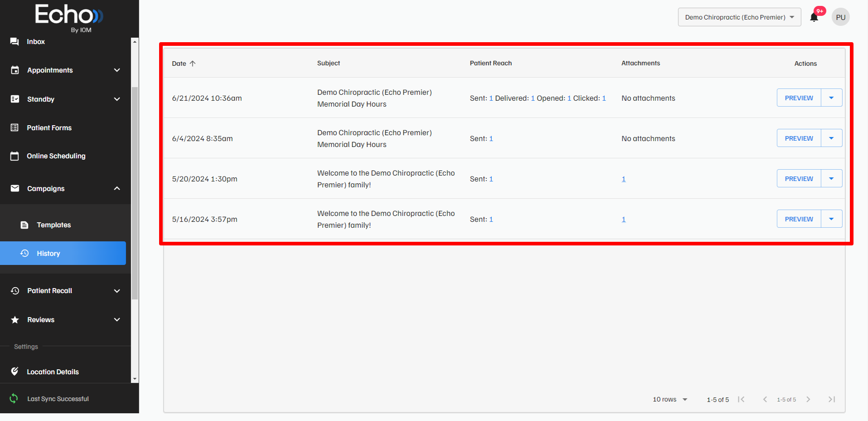Image resolution: width=868 pixels, height=421 pixels.
Task: Toggle the Reviews section open
Action: pyautogui.click(x=117, y=319)
